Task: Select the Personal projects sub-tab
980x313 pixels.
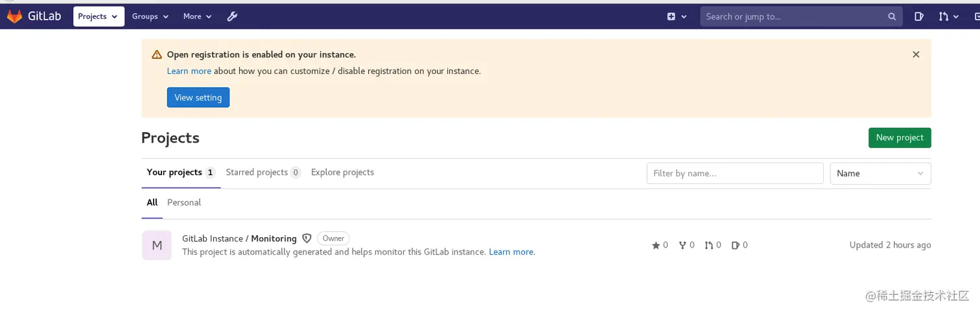Action: (x=184, y=202)
